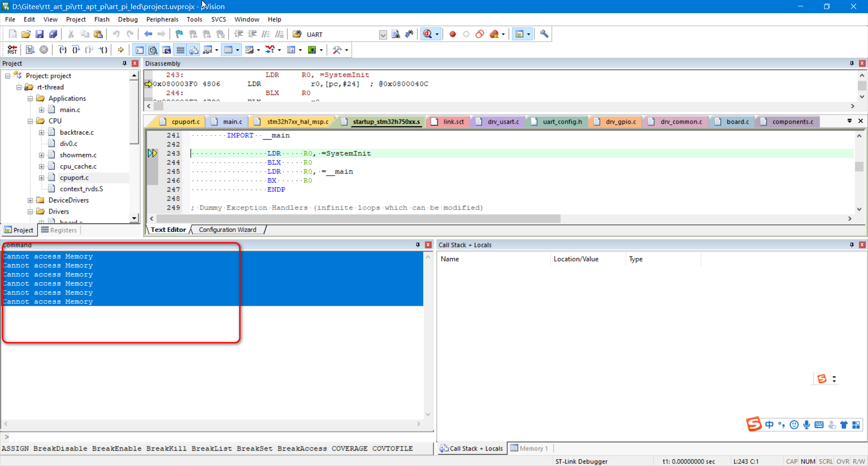Image resolution: width=868 pixels, height=466 pixels.
Task: Select cpu_cache.c in project tree
Action: (78, 166)
